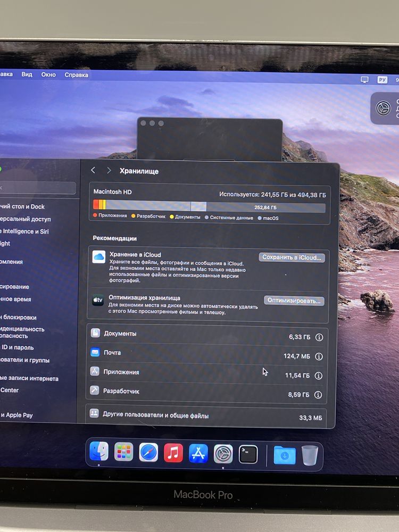Select Intelligence и Siri in sidebar
The width and height of the screenshot is (399, 532).
24,231
